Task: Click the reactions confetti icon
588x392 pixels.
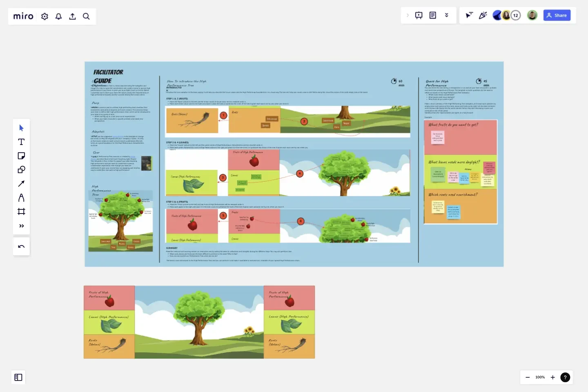Action: [483, 16]
